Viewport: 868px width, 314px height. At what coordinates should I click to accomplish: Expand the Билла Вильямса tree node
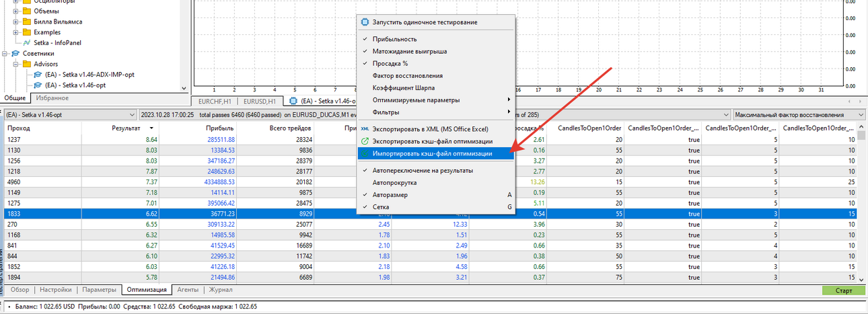pos(16,22)
